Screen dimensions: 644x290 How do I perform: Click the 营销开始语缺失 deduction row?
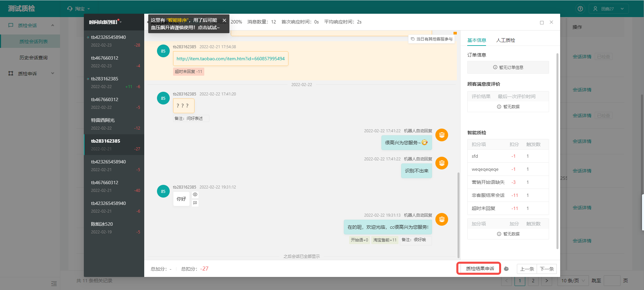coord(508,182)
